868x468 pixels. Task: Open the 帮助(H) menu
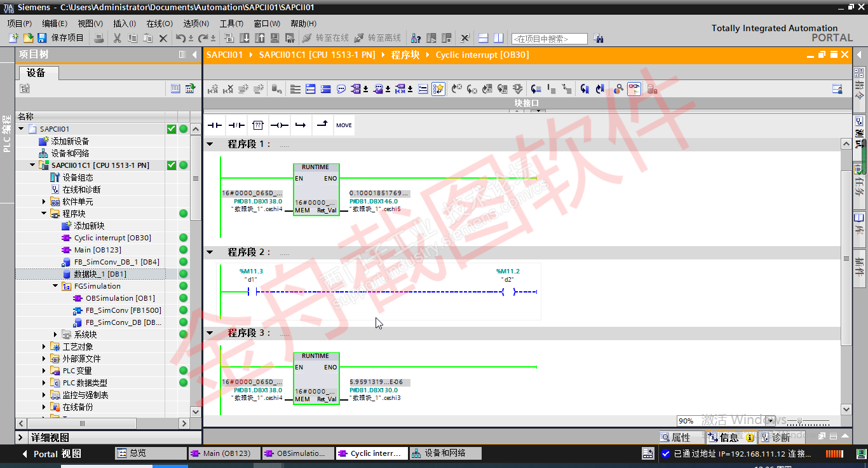tap(303, 24)
